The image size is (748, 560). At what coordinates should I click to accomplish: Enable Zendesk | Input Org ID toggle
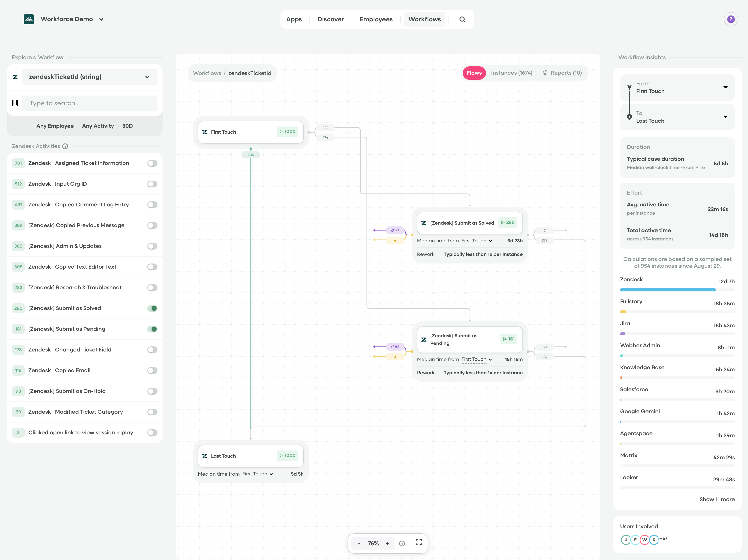(x=152, y=184)
